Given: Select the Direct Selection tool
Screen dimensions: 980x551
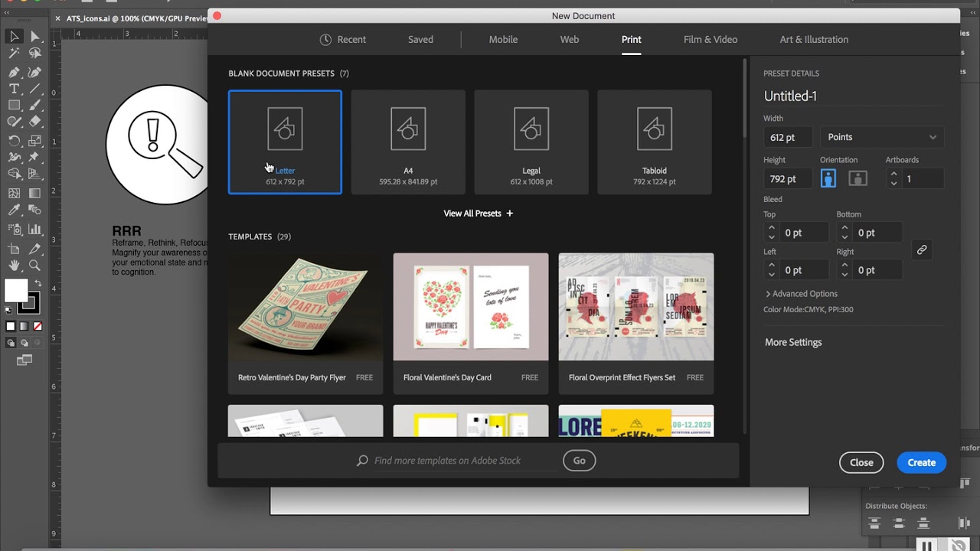Looking at the screenshot, I should click(x=35, y=36).
